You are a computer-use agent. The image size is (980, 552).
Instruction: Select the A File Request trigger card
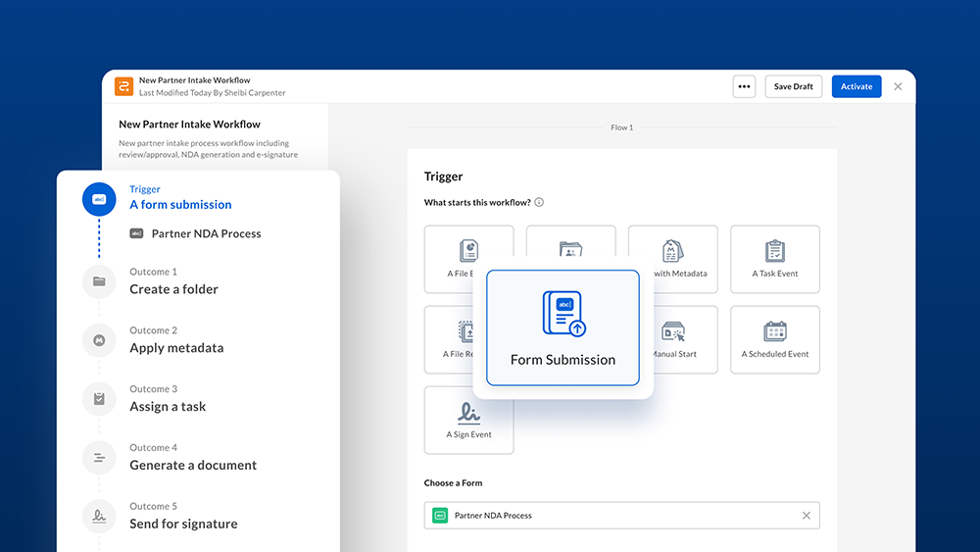click(449, 339)
